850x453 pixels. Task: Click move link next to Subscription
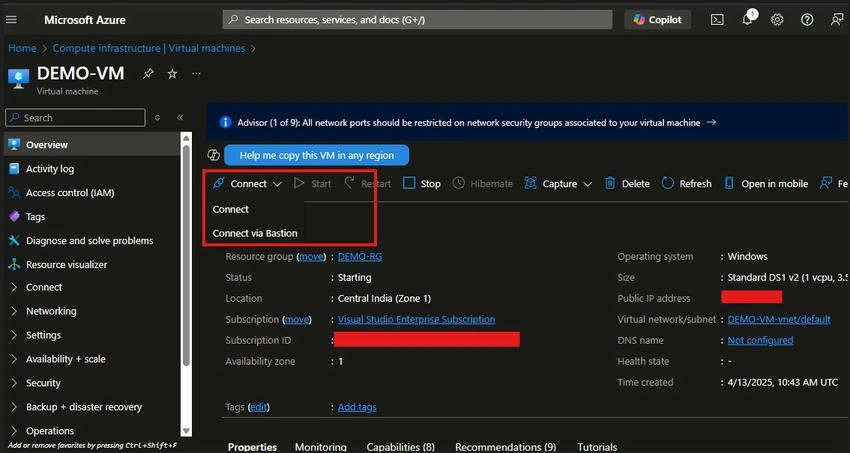[297, 319]
